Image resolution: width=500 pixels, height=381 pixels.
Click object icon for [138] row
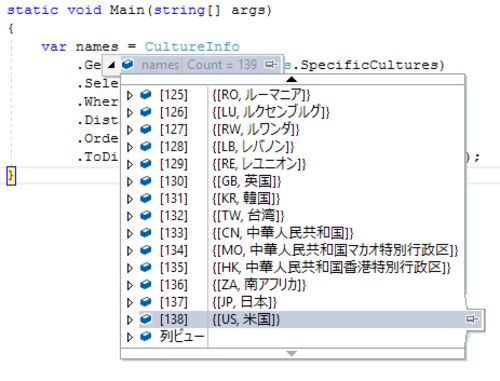click(146, 320)
